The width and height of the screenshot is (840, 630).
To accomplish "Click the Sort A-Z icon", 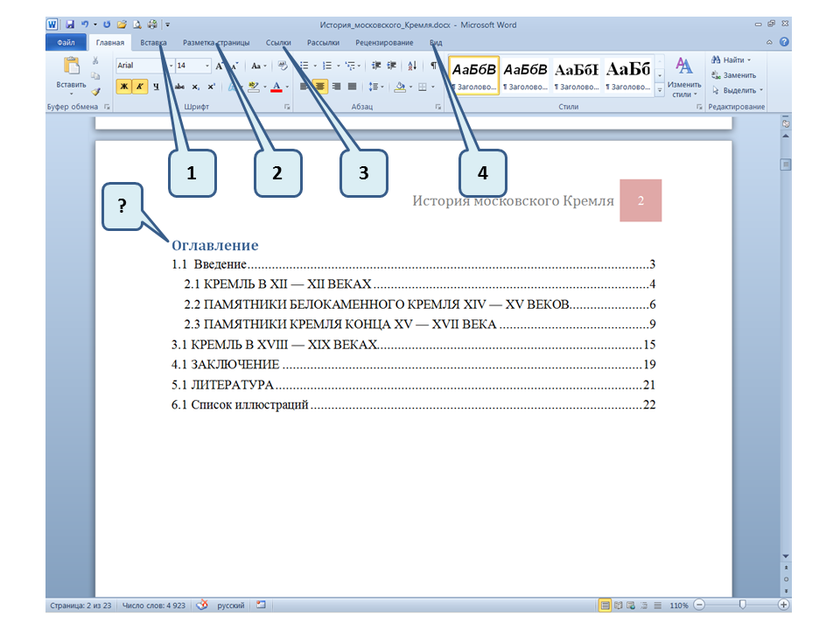I will pos(414,66).
